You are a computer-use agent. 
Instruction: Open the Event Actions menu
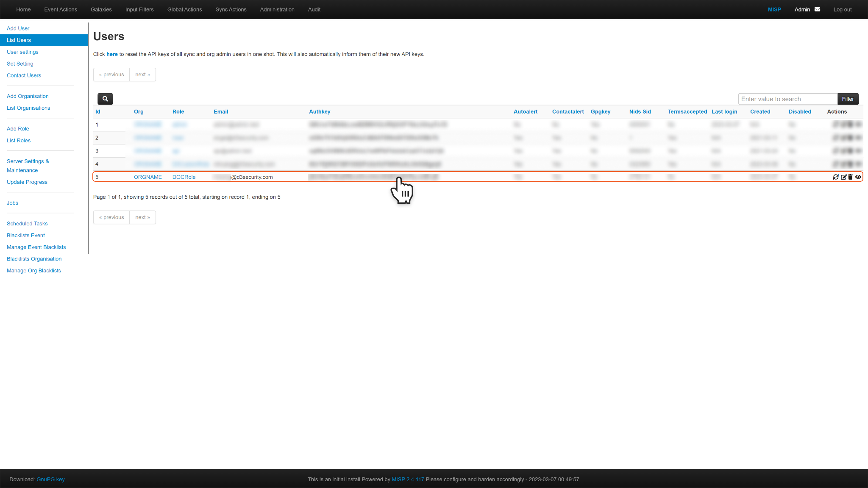coord(61,9)
